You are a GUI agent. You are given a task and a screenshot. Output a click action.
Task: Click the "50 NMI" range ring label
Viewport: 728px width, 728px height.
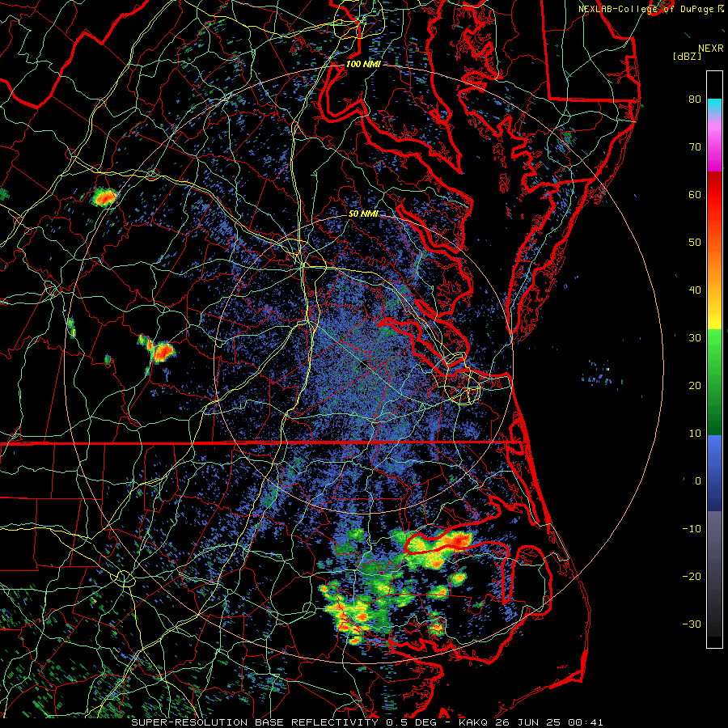click(x=363, y=214)
